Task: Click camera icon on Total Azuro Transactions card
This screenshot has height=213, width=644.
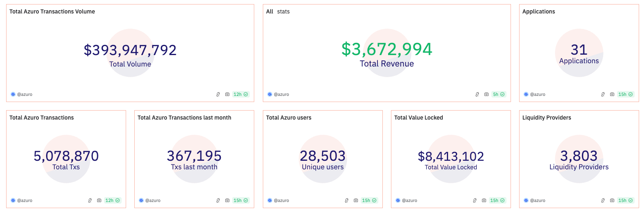Action: [x=99, y=200]
